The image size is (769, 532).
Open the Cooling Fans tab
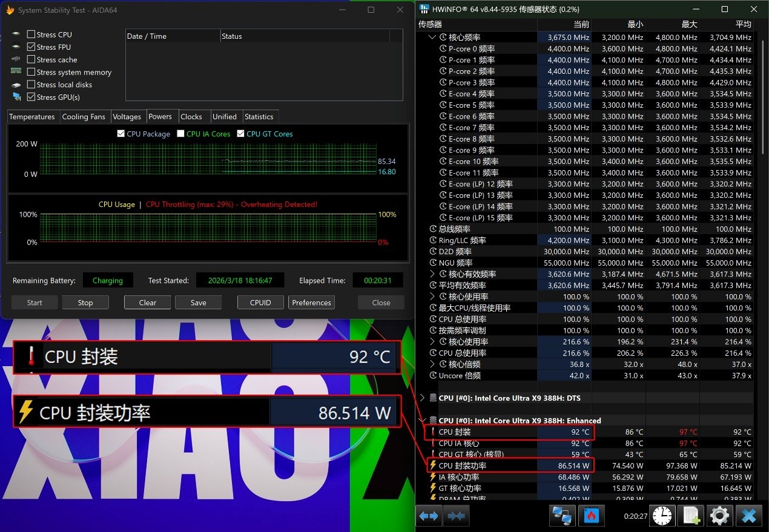[84, 117]
